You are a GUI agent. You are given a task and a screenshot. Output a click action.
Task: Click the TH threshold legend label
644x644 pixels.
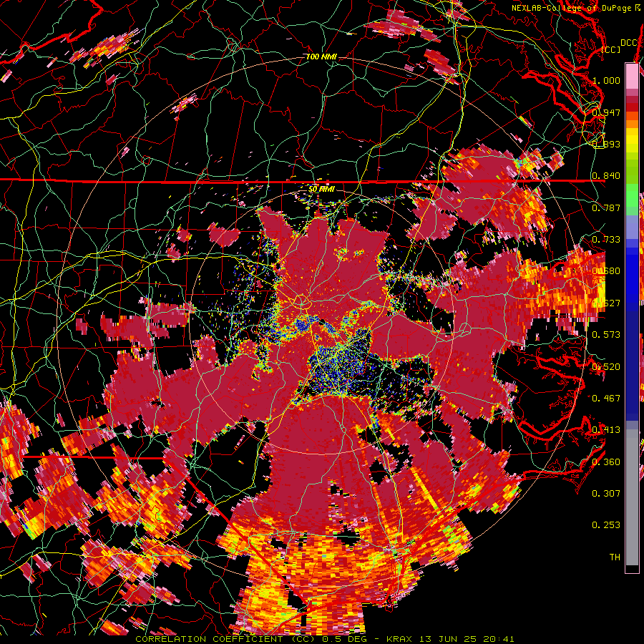[615, 557]
